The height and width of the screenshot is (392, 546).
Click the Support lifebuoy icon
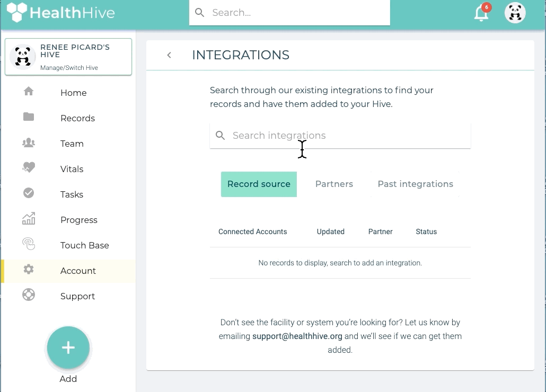pos(29,295)
